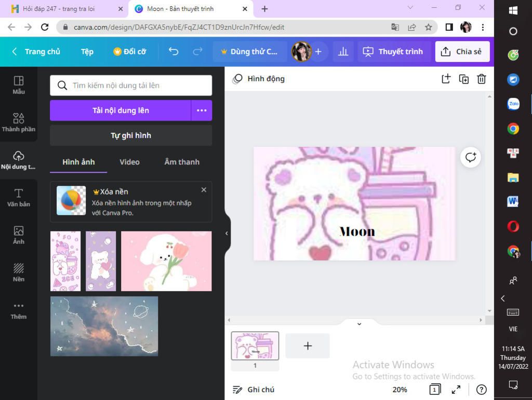The height and width of the screenshot is (400, 532).
Task: Add a new page icon above canvas
Action: pos(446,79)
